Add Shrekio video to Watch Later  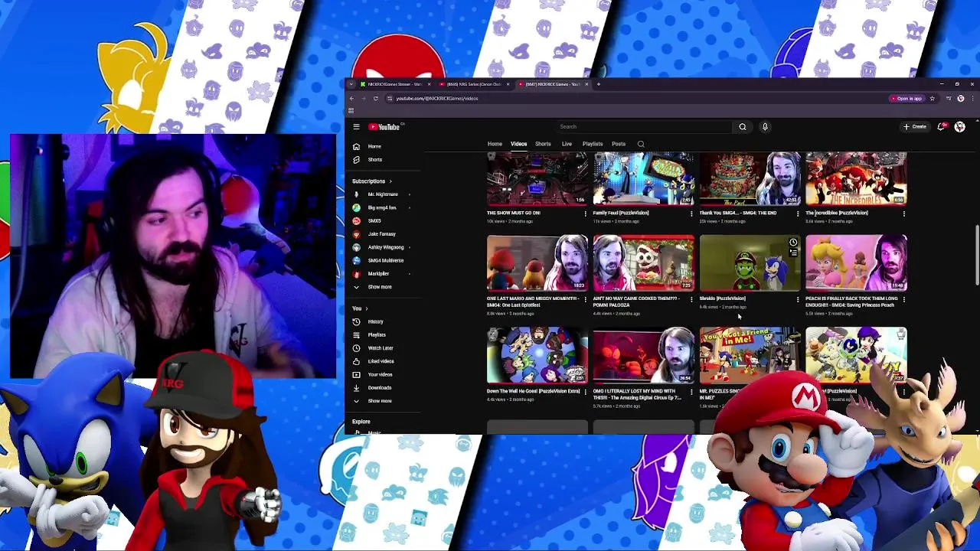coord(793,243)
